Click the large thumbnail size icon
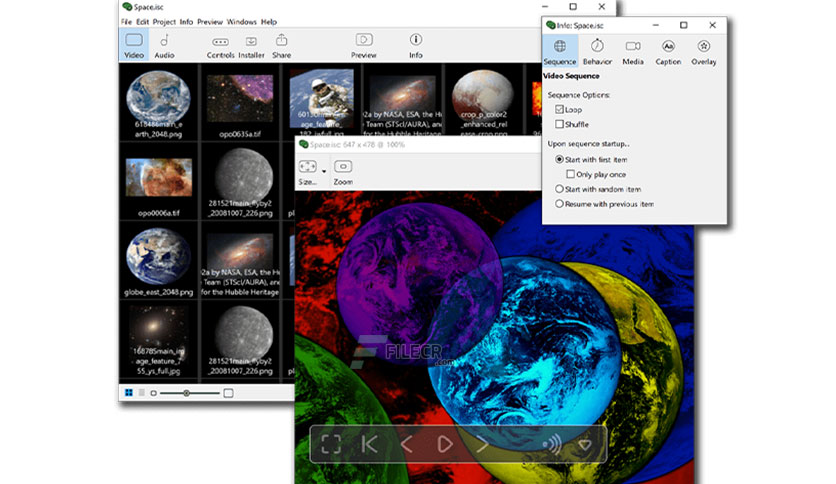The height and width of the screenshot is (484, 836). click(x=228, y=393)
